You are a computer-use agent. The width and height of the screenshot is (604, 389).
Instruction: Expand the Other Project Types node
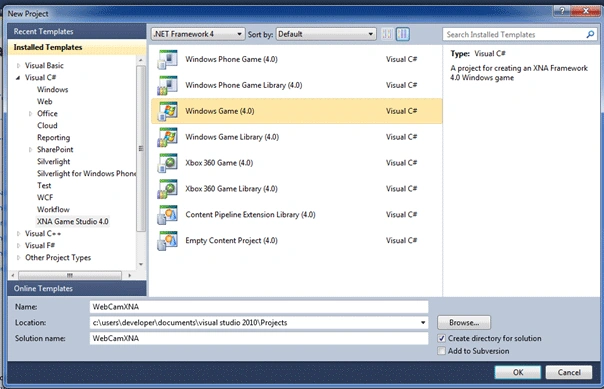pyautogui.click(x=18, y=258)
